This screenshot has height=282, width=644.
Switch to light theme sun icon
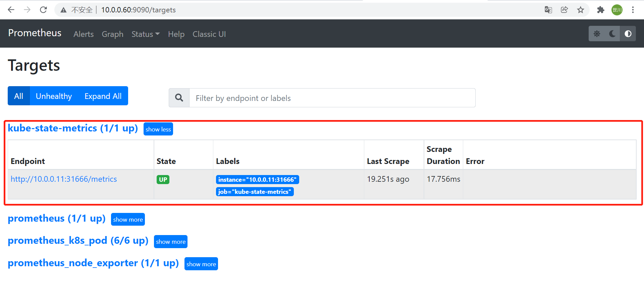pyautogui.click(x=597, y=34)
